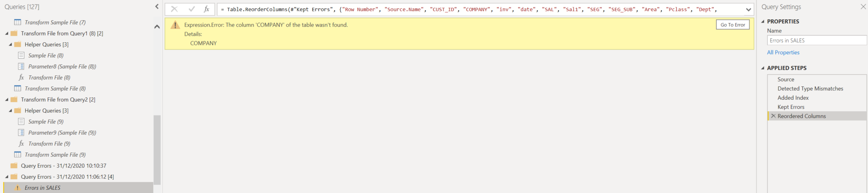Click the Parameter9 parameter icon
The image size is (868, 193).
click(x=21, y=133)
